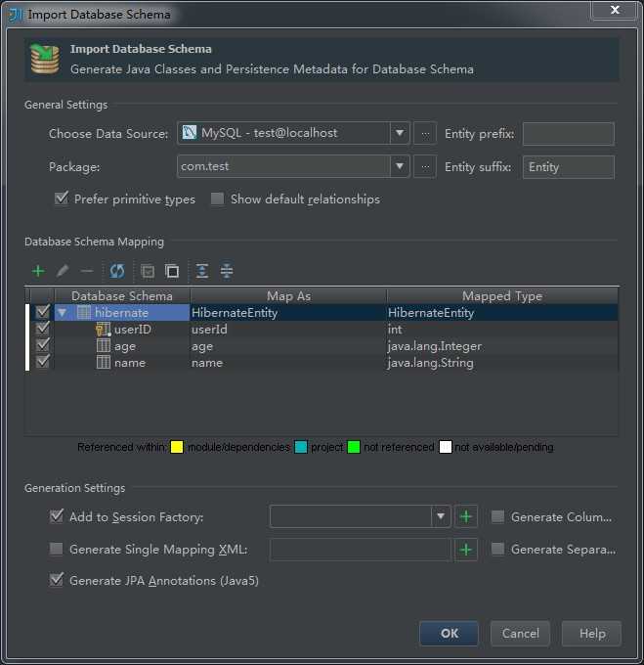This screenshot has height=665, width=644.
Task: Open the Choose Data Source dropdown arrow
Action: click(x=400, y=133)
